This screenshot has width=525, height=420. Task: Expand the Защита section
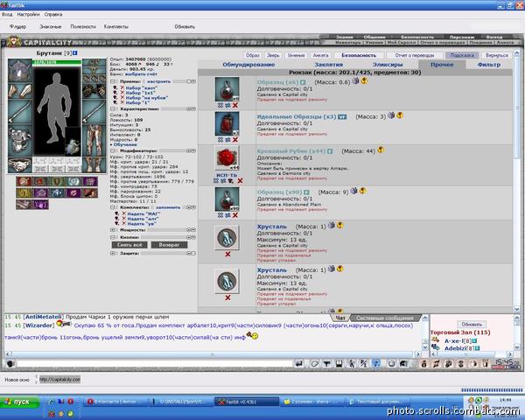(113, 254)
